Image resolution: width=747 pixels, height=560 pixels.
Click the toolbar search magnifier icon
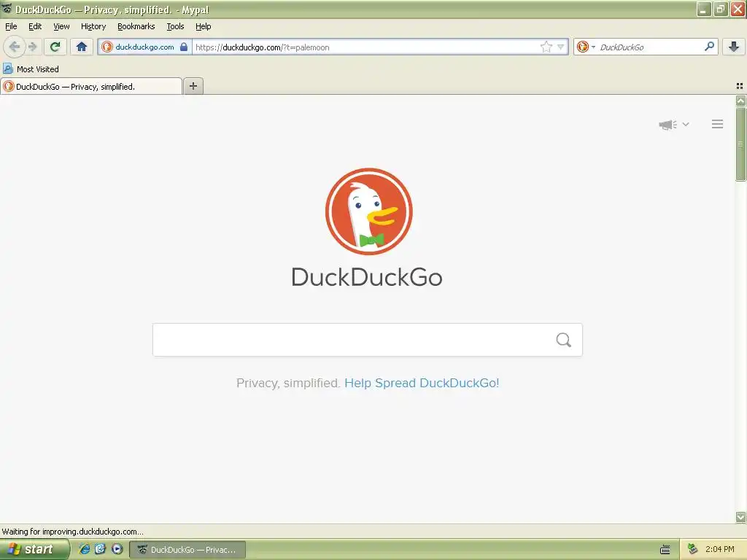click(709, 47)
